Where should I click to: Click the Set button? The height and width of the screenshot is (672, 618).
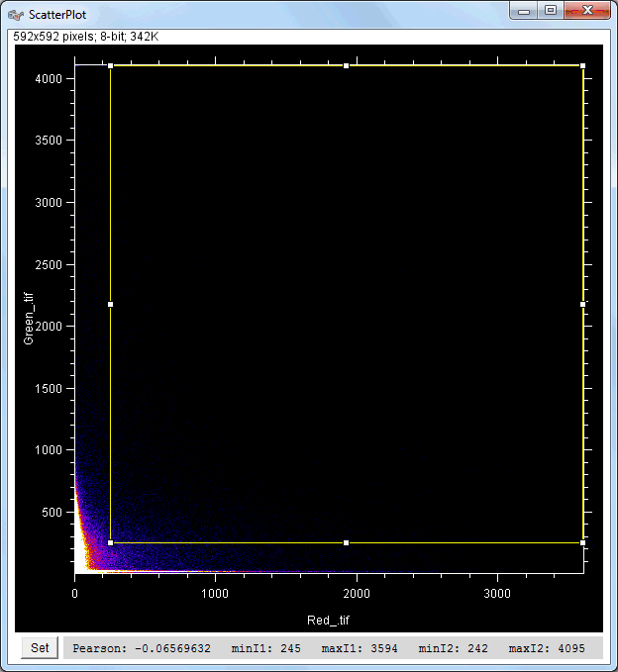40,648
